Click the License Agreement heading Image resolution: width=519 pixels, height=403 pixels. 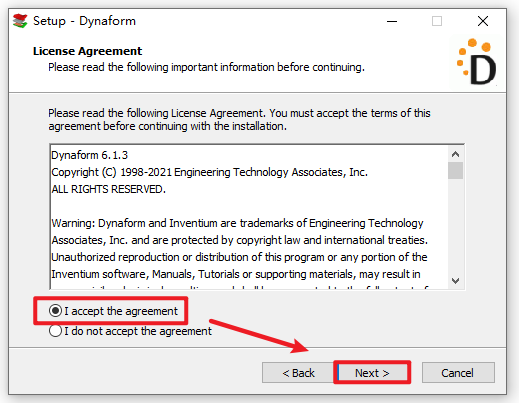(x=87, y=51)
